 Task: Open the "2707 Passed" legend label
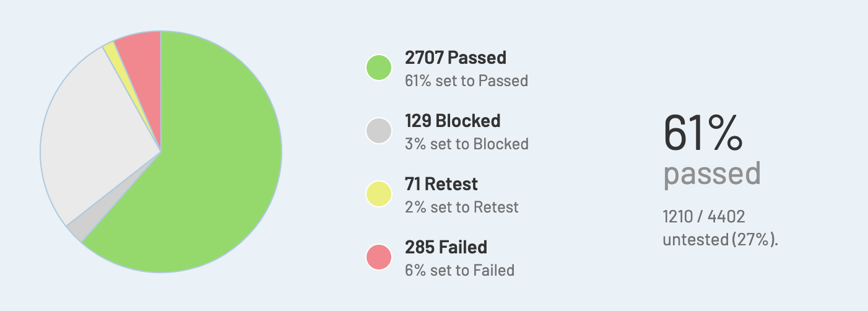(x=455, y=58)
